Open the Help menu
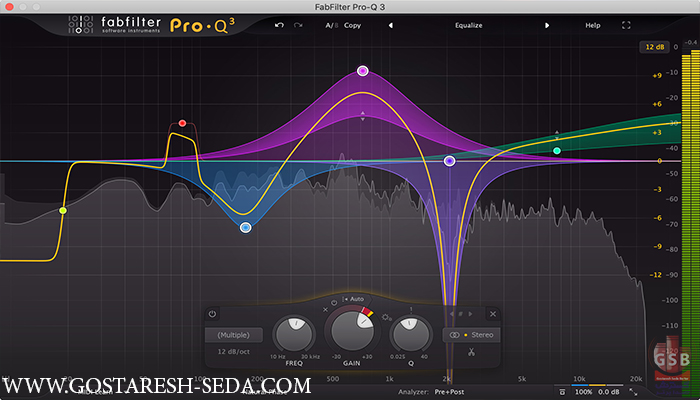700x400 pixels. point(593,24)
